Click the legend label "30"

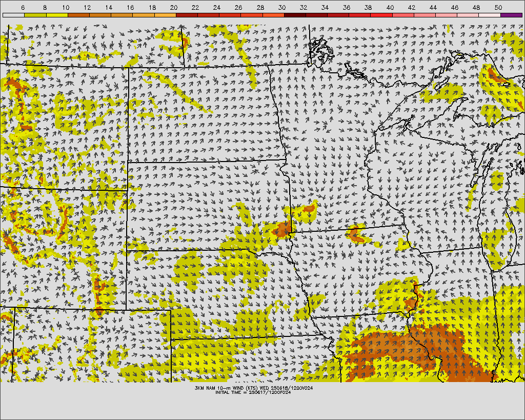(282, 7)
